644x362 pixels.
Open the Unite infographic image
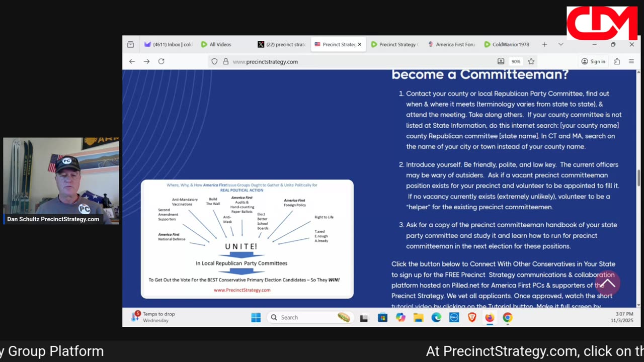pyautogui.click(x=247, y=239)
